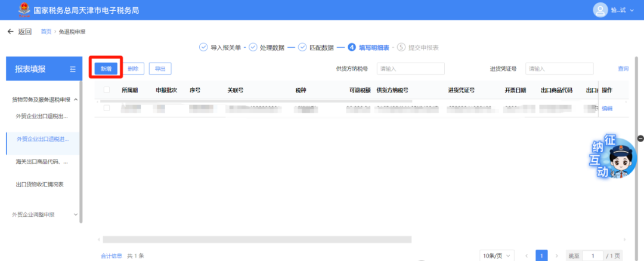Open the user avatar icon
Image resolution: width=644 pixels, height=261 pixels.
point(600,10)
